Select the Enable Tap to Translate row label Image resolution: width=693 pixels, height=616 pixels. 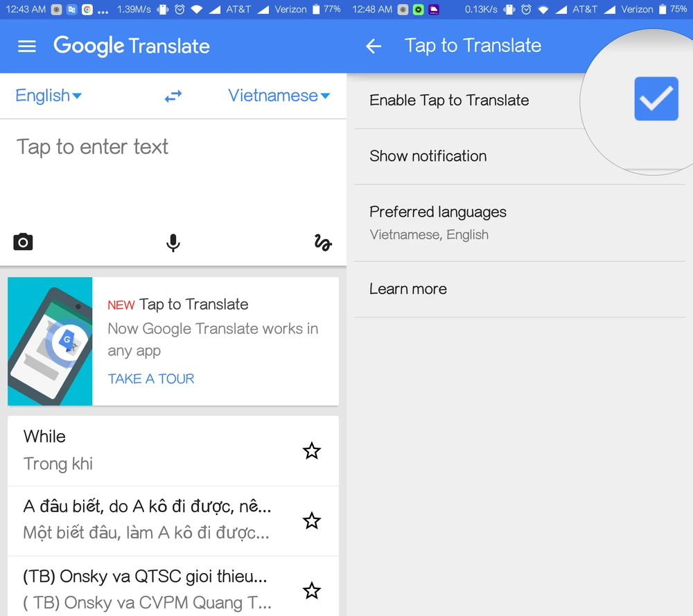tap(449, 100)
